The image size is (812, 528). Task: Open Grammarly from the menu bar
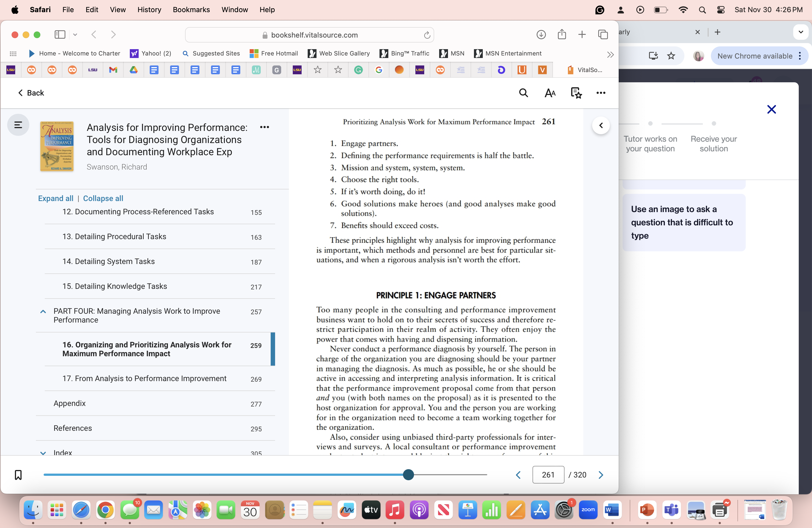click(x=600, y=10)
